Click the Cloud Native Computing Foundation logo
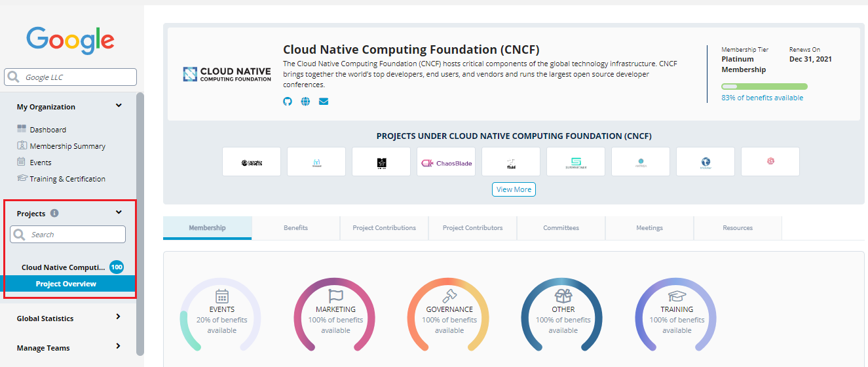 227,74
